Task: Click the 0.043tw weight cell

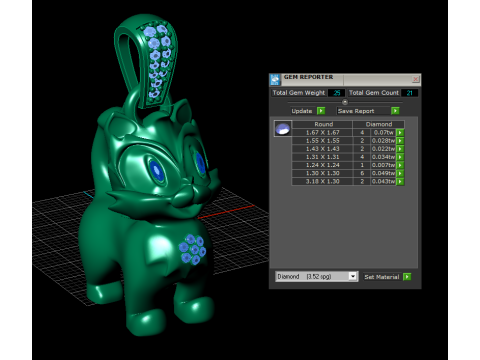Action: [x=383, y=181]
